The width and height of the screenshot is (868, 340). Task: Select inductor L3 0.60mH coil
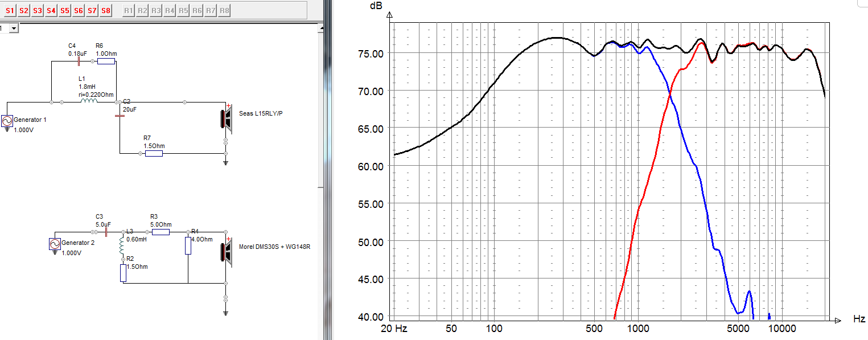click(x=122, y=247)
